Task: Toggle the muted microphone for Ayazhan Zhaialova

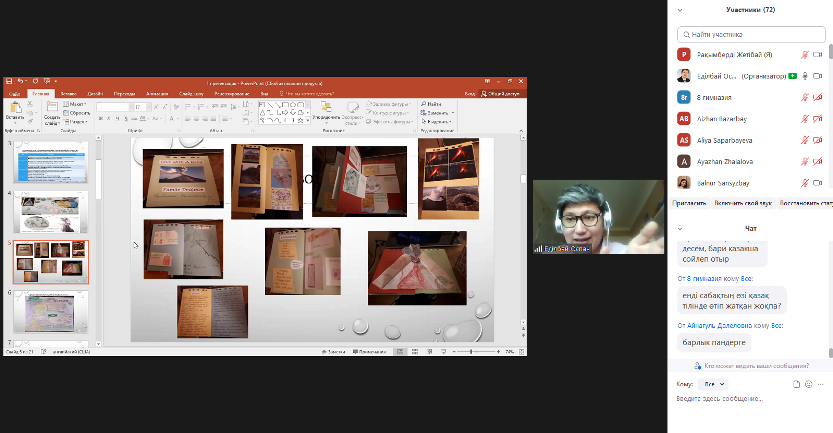Action: coord(804,160)
